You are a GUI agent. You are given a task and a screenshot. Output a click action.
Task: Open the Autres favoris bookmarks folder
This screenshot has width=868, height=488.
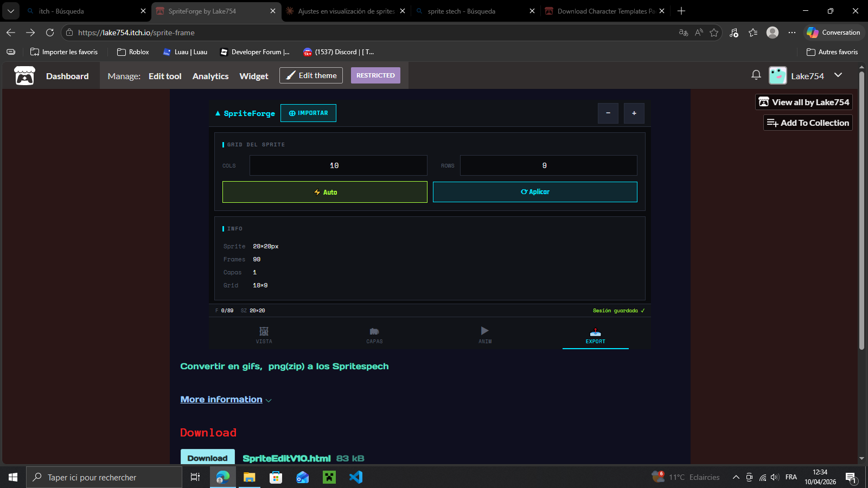tap(832, 52)
